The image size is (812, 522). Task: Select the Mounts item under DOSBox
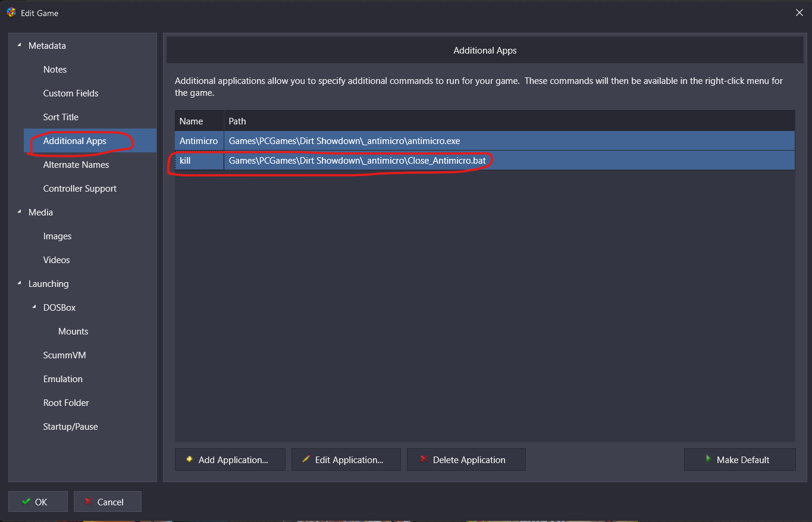[x=73, y=332]
